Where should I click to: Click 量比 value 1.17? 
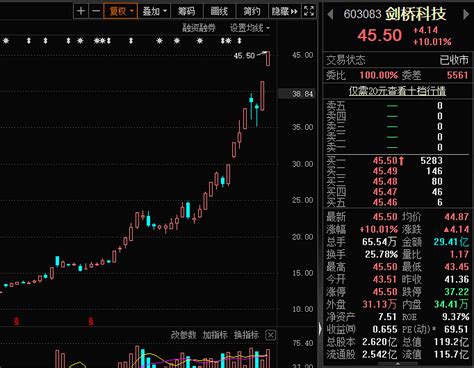coord(459,255)
